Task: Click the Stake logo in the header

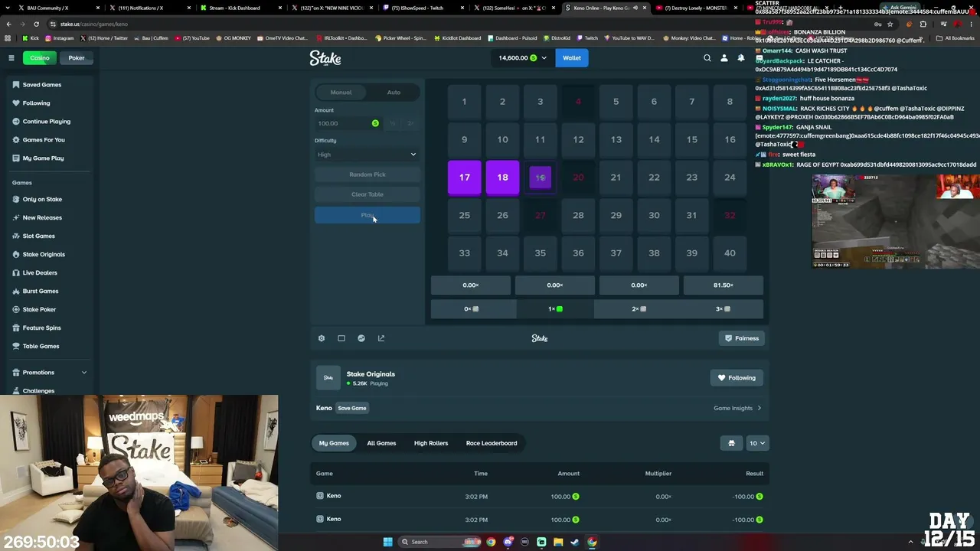Action: click(325, 58)
